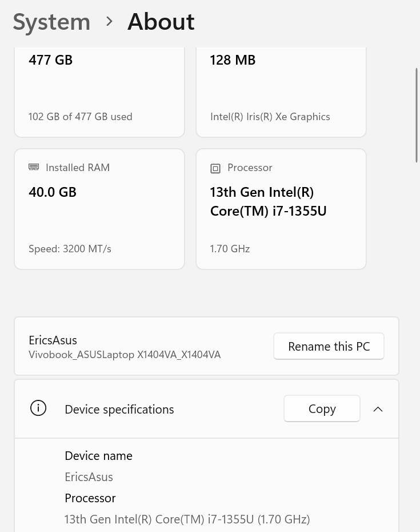This screenshot has height=532, width=420.
Task: Click the About page title
Action: click(x=161, y=22)
